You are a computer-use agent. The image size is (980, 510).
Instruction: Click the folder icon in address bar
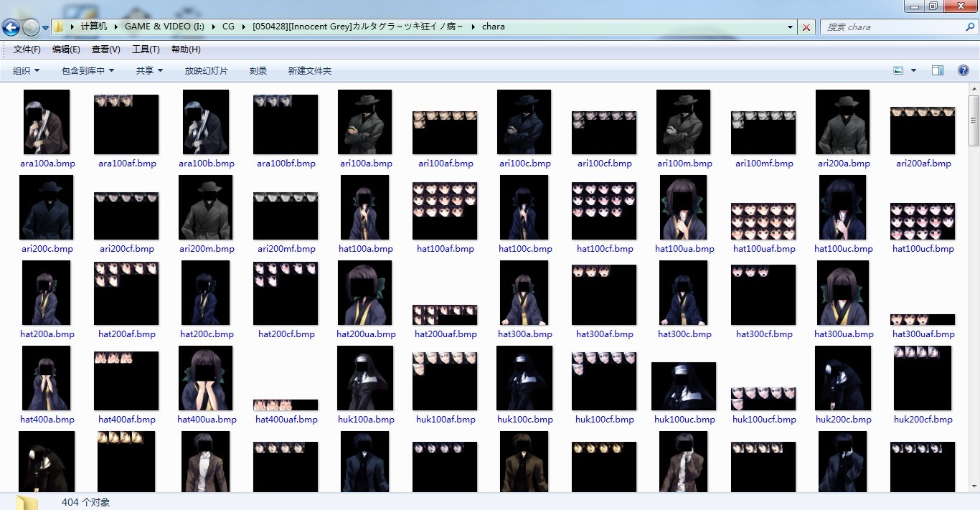59,27
